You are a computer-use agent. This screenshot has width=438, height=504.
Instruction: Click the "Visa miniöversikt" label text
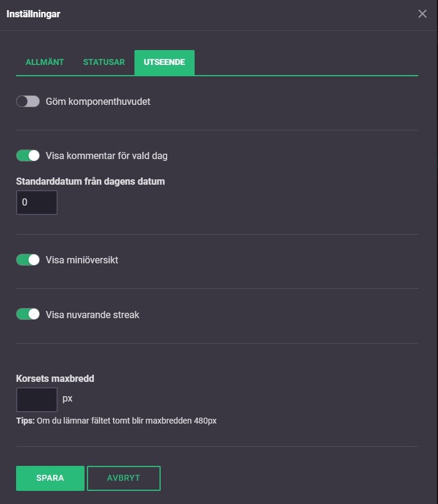pos(82,260)
